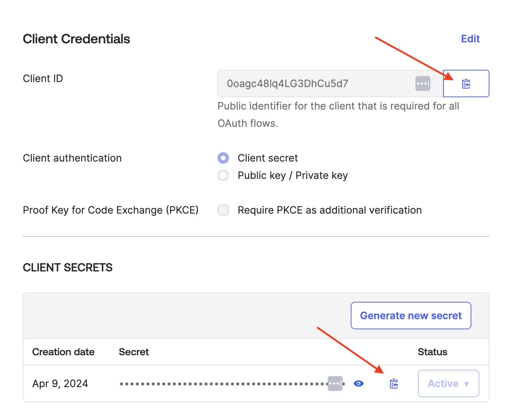Click the Status column header
Screen dimensions: 510x420
[x=432, y=352]
